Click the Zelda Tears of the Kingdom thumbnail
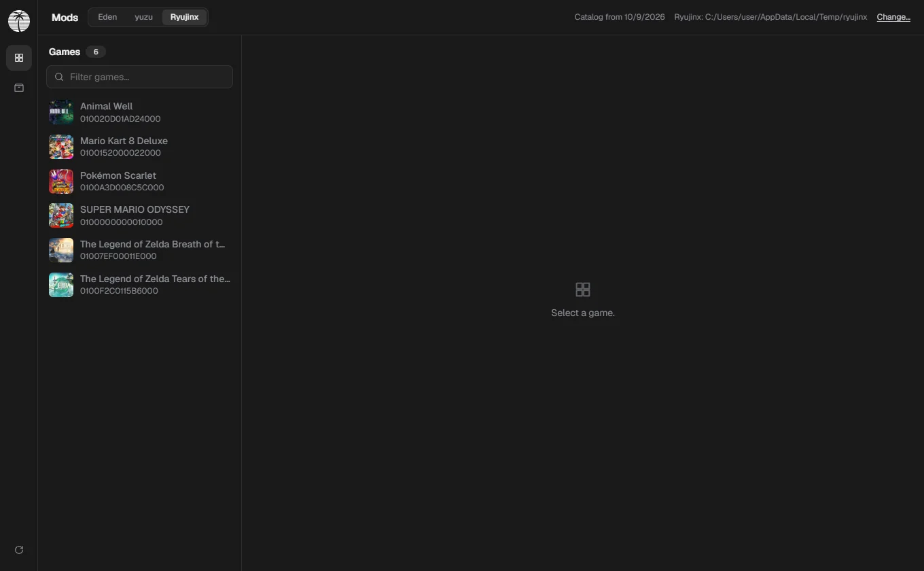 61,285
